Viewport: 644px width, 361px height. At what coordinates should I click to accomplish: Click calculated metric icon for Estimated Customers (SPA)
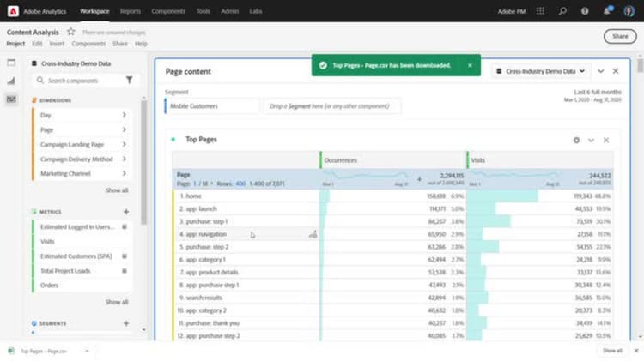pos(125,256)
